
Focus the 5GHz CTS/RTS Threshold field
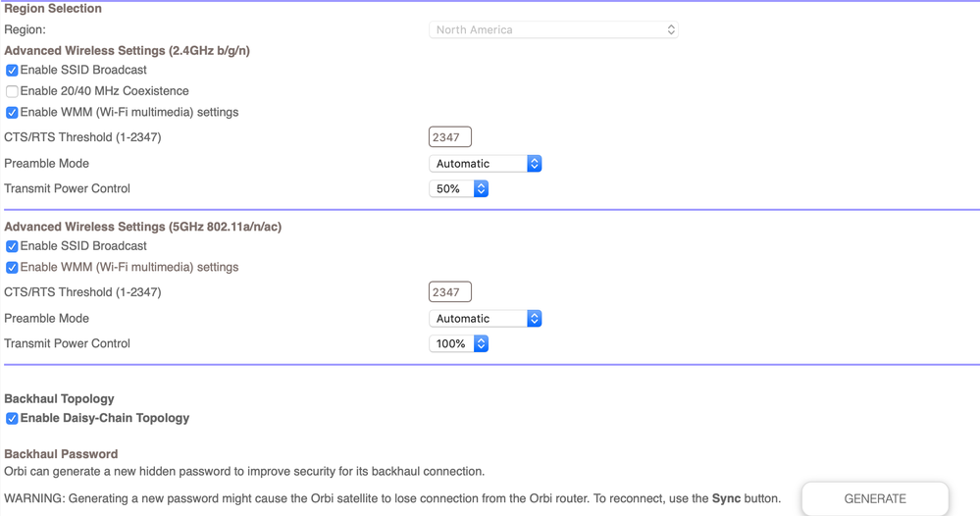[449, 292]
